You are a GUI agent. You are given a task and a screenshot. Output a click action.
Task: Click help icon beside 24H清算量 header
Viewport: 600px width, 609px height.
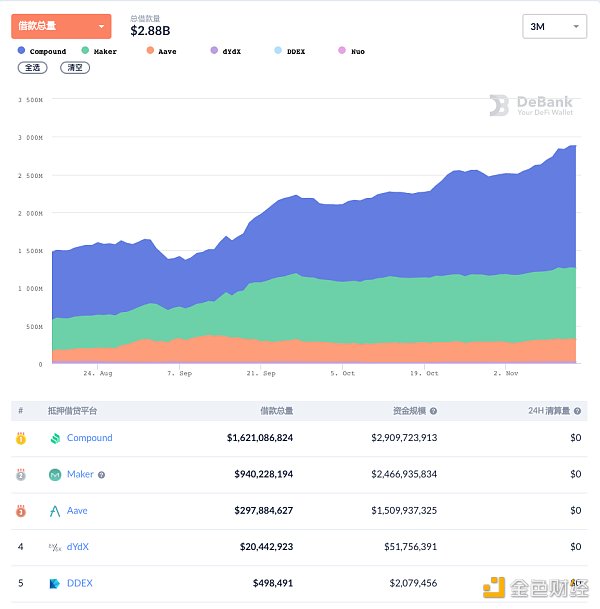click(x=577, y=411)
